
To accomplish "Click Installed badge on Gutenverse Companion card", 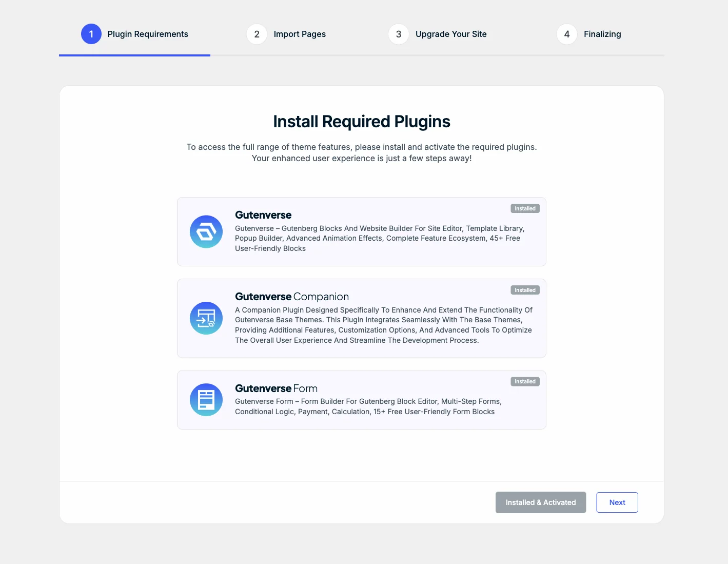I will (x=525, y=290).
